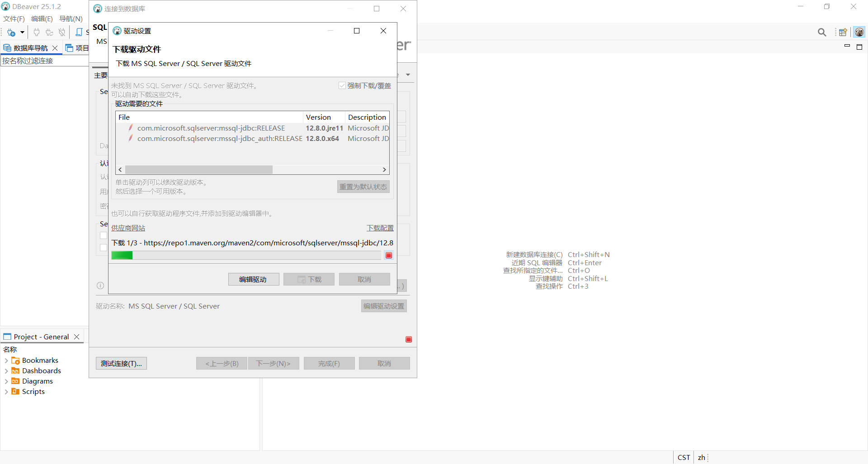This screenshot has width=868, height=464.
Task: Click the mssql-jdbc:RELEASE file feather icon
Action: (x=131, y=128)
